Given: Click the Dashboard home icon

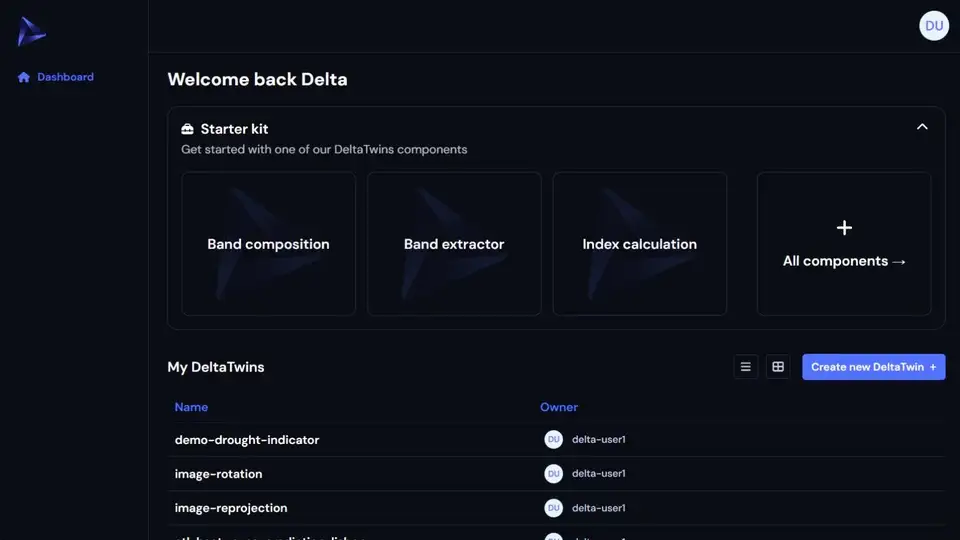Looking at the screenshot, I should [x=24, y=77].
